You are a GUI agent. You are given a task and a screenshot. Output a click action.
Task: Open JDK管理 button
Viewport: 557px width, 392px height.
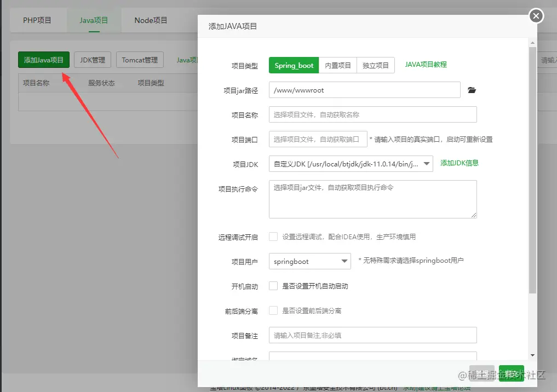[93, 60]
